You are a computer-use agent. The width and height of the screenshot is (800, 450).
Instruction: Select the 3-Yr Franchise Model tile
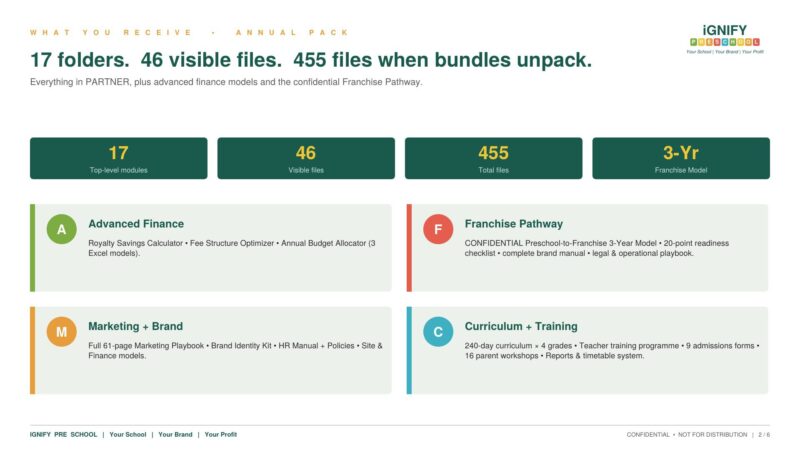(681, 158)
